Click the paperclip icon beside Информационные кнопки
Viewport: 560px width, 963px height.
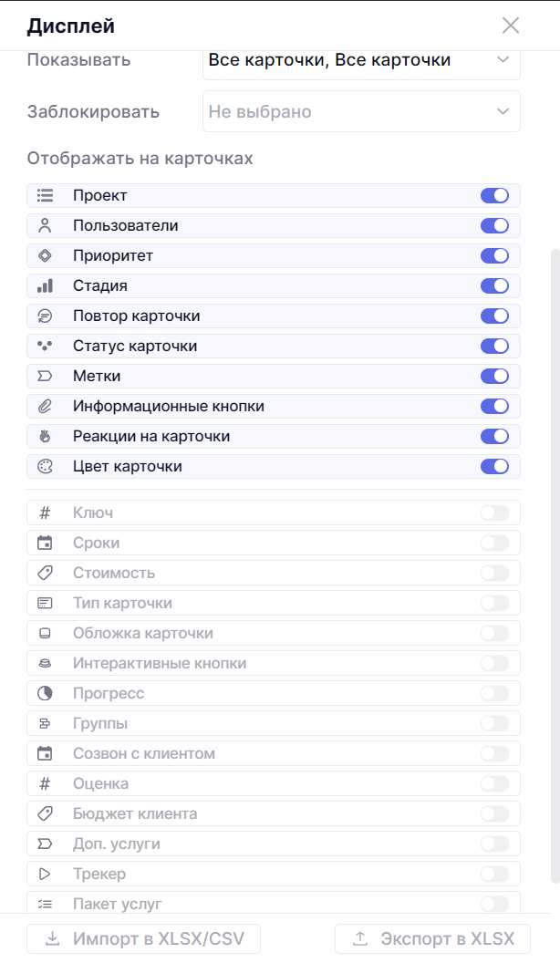click(46, 406)
